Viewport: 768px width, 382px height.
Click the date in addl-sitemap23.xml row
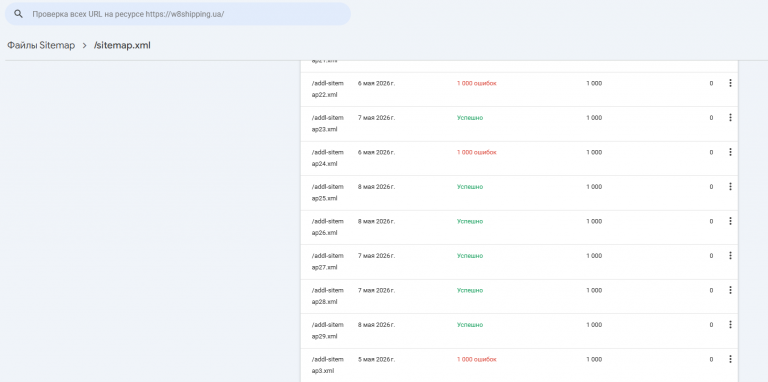[376, 118]
